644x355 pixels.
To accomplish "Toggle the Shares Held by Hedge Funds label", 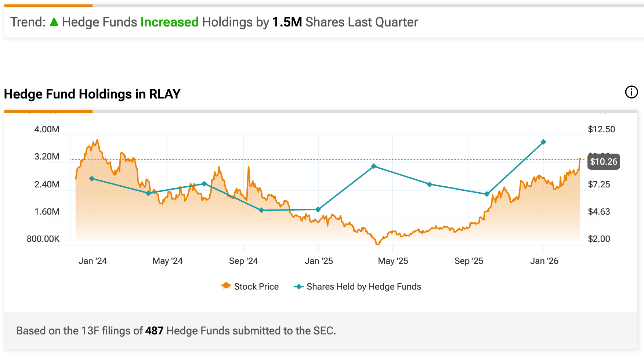I will pyautogui.click(x=363, y=287).
